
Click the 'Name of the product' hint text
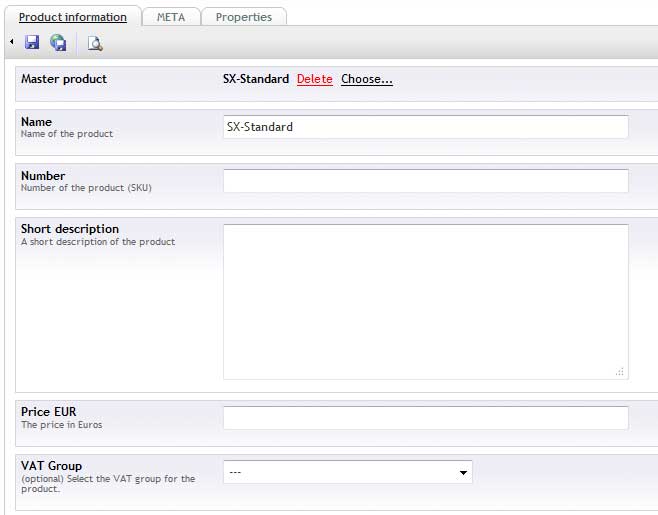pyautogui.click(x=67, y=134)
